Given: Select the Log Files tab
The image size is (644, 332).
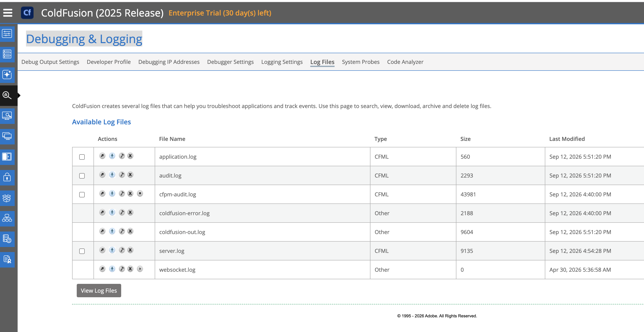Looking at the screenshot, I should (x=322, y=62).
